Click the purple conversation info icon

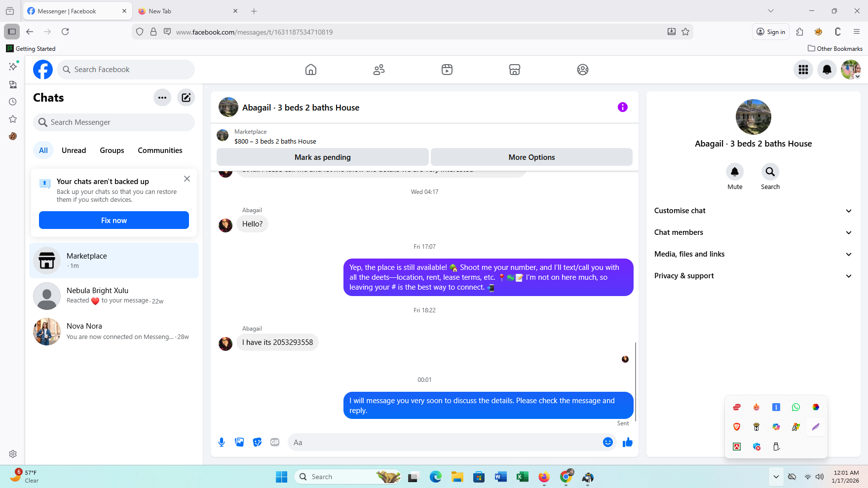tap(623, 107)
